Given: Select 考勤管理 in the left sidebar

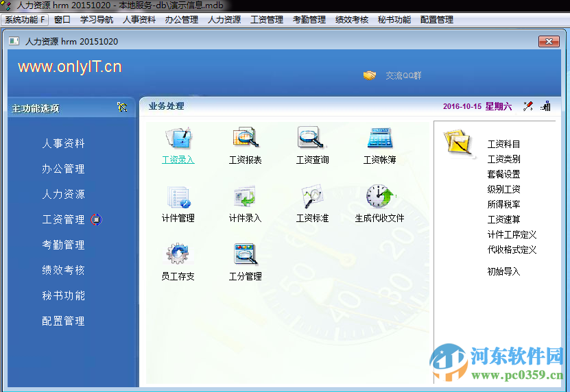Looking at the screenshot, I should tap(64, 245).
